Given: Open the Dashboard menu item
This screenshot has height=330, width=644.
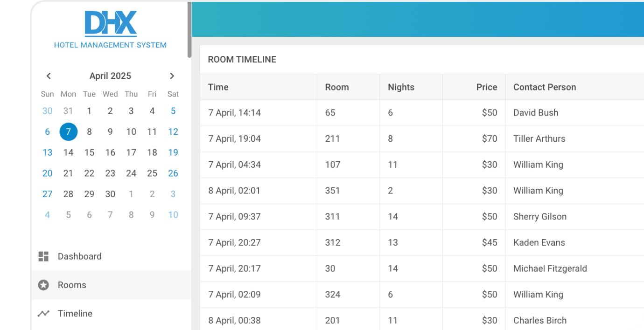Looking at the screenshot, I should 111,256.
